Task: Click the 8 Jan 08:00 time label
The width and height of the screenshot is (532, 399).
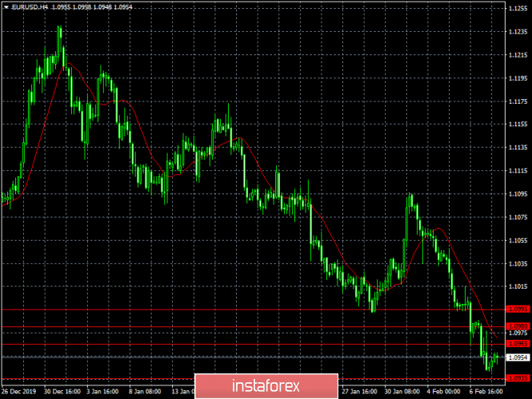Action: coord(145,391)
